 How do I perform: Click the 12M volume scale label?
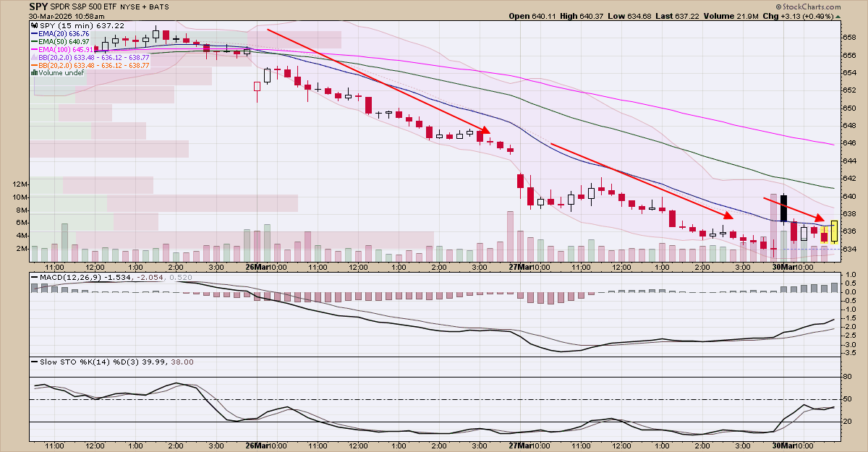point(21,184)
